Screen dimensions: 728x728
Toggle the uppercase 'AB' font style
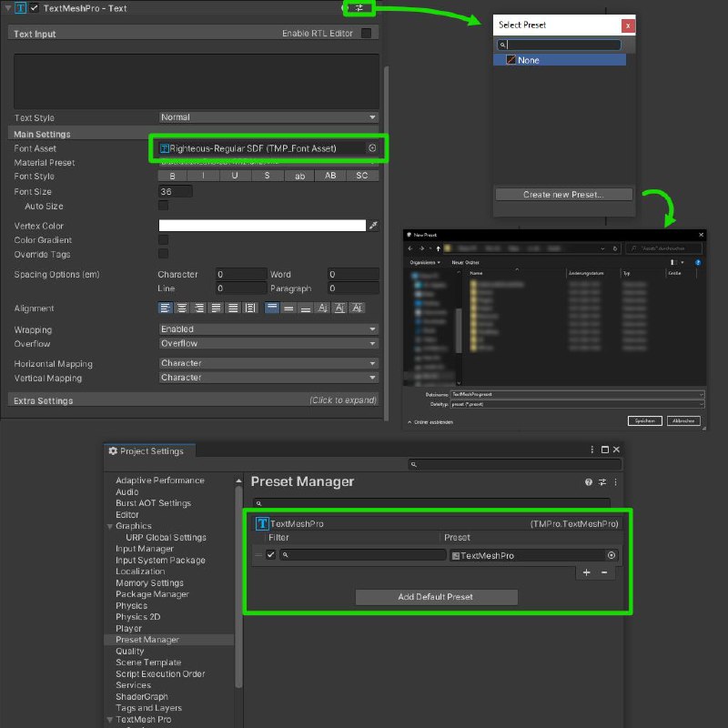point(330,176)
